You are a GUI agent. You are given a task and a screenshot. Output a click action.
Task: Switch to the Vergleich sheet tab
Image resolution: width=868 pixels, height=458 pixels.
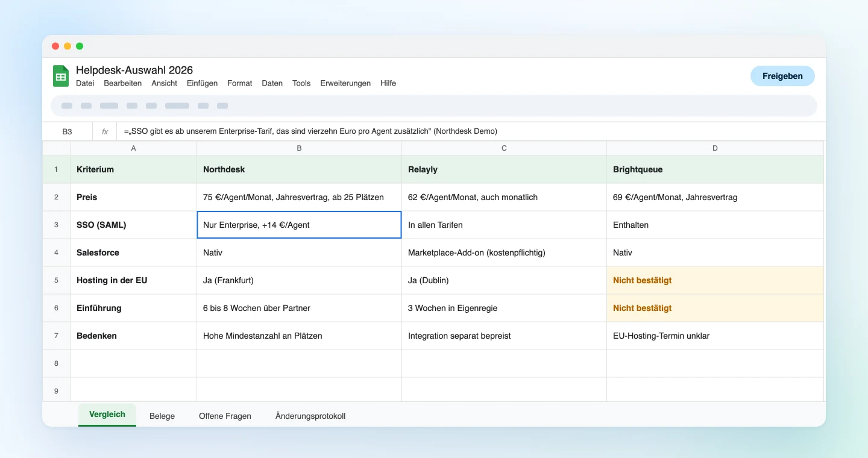pyautogui.click(x=107, y=415)
